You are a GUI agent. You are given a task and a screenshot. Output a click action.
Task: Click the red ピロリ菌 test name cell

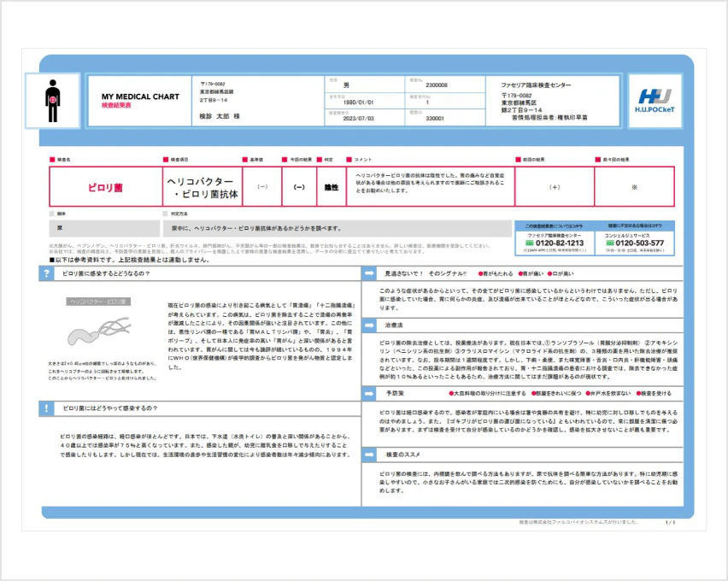pos(106,187)
